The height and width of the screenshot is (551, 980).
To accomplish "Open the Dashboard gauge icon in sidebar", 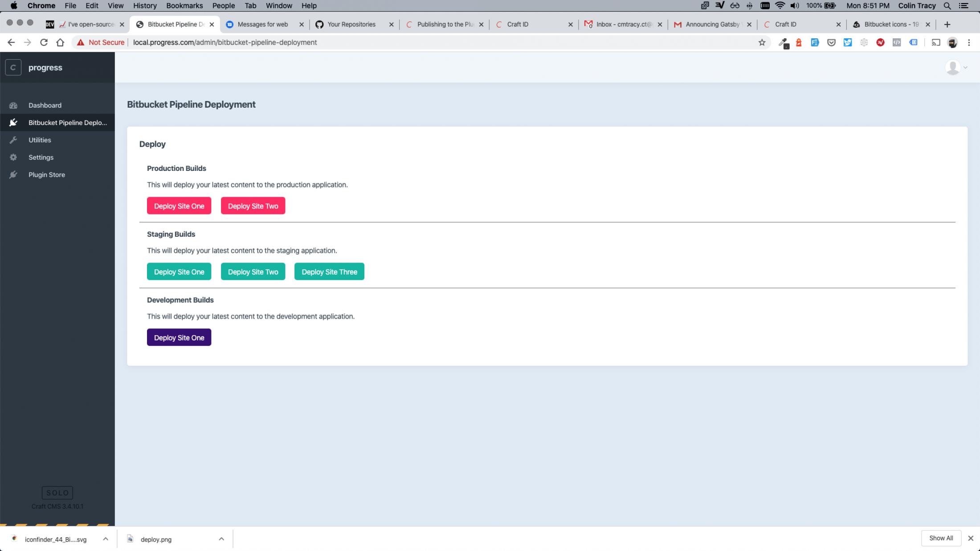I will tap(13, 105).
